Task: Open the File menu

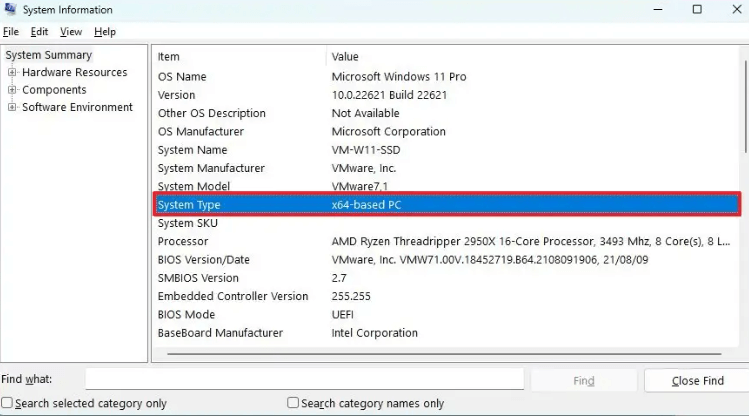Action: pyautogui.click(x=11, y=32)
